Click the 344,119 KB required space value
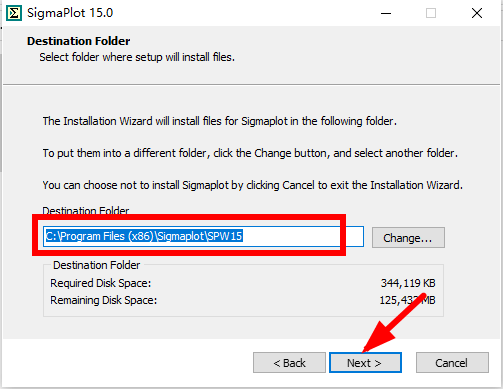Screen dimensions: 503x389 (408, 283)
